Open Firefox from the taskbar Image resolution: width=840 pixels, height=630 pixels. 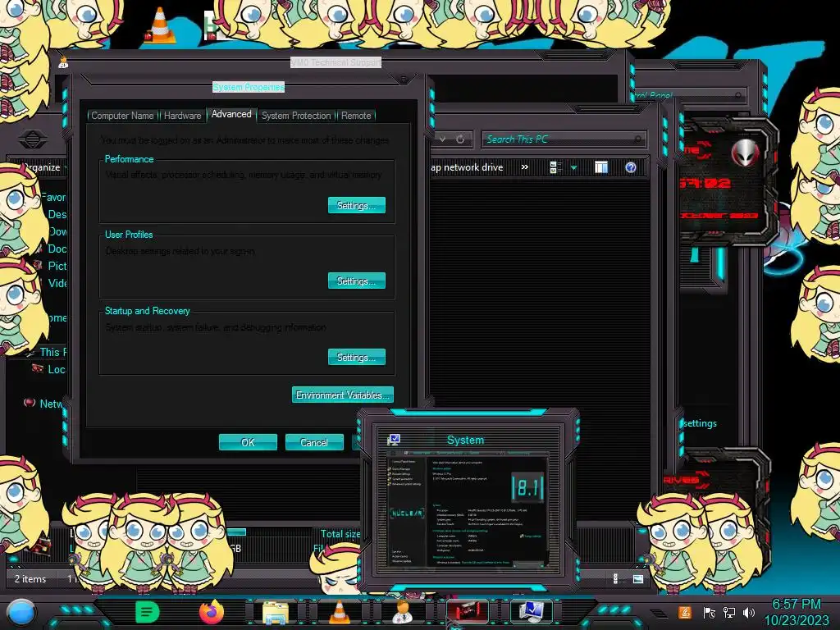[212, 612]
